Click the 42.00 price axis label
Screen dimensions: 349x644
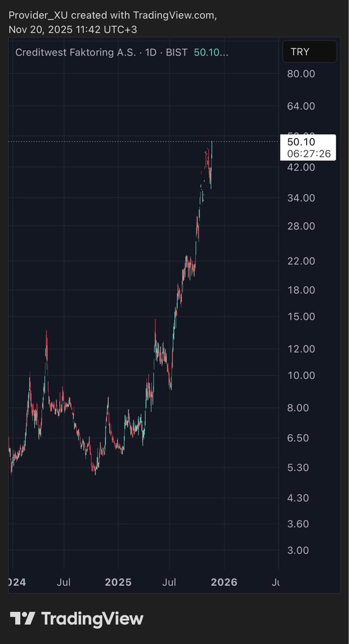pos(301,167)
